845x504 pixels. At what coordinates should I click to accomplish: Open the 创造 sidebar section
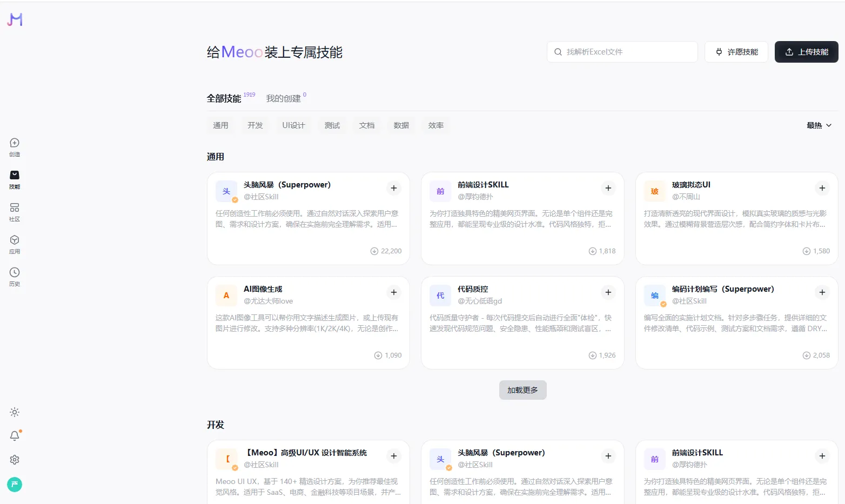(15, 147)
